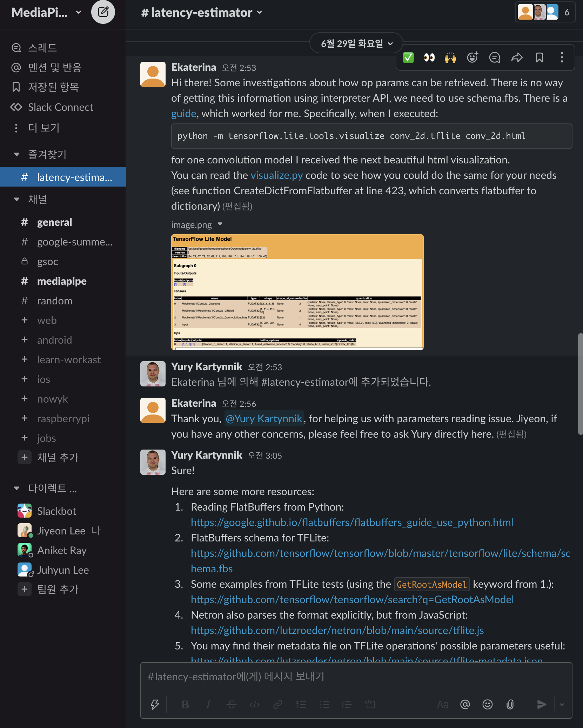Image resolution: width=583 pixels, height=728 pixels.
Task: Open the TensorFlow Lite Model image thumbnail
Action: tap(297, 292)
